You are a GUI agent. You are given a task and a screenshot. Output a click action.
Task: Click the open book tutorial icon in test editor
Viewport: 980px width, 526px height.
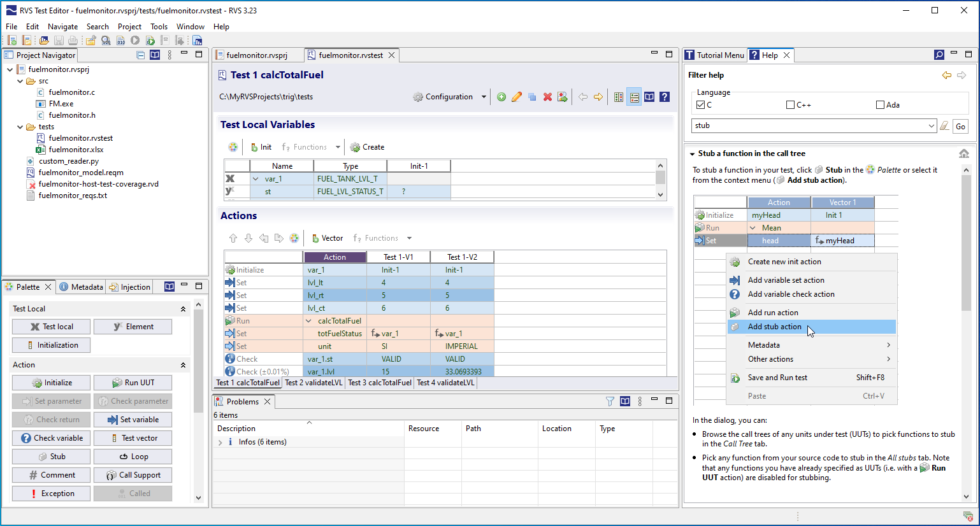[649, 97]
